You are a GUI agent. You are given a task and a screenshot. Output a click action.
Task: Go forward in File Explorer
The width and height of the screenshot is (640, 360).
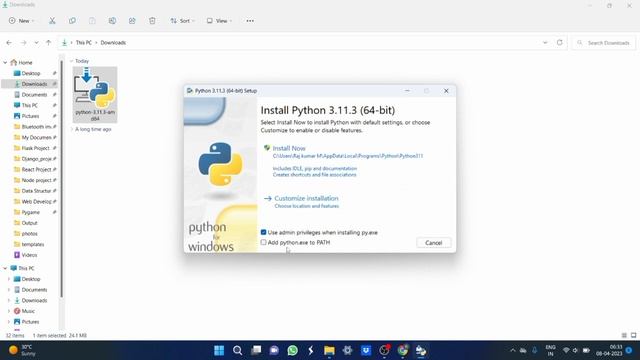(24, 42)
